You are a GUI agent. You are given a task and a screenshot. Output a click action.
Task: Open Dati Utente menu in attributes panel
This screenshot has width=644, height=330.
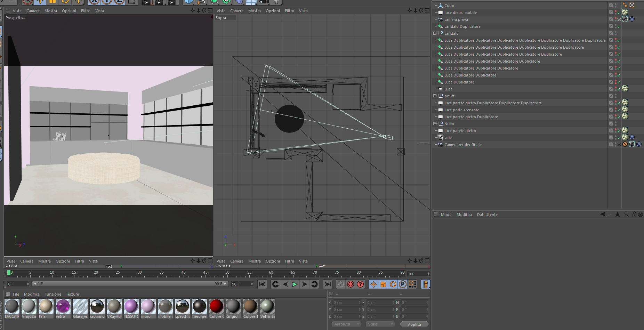(487, 215)
